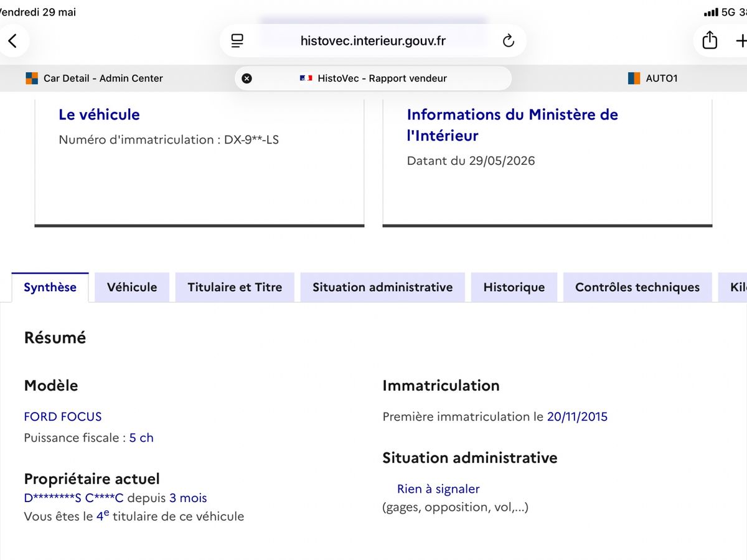Image resolution: width=747 pixels, height=560 pixels.
Task: Add a new tab with plus icon
Action: click(741, 41)
